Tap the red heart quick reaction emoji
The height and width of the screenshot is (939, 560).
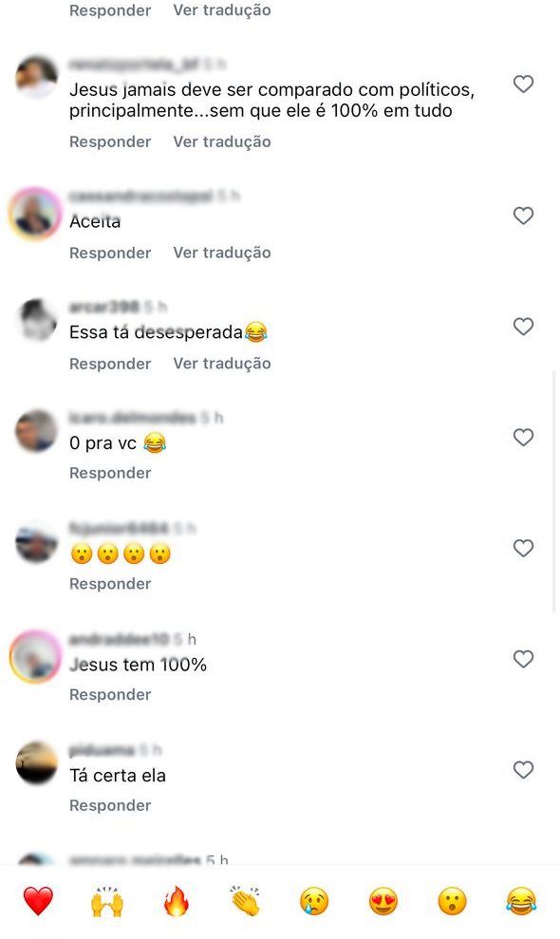click(x=38, y=901)
